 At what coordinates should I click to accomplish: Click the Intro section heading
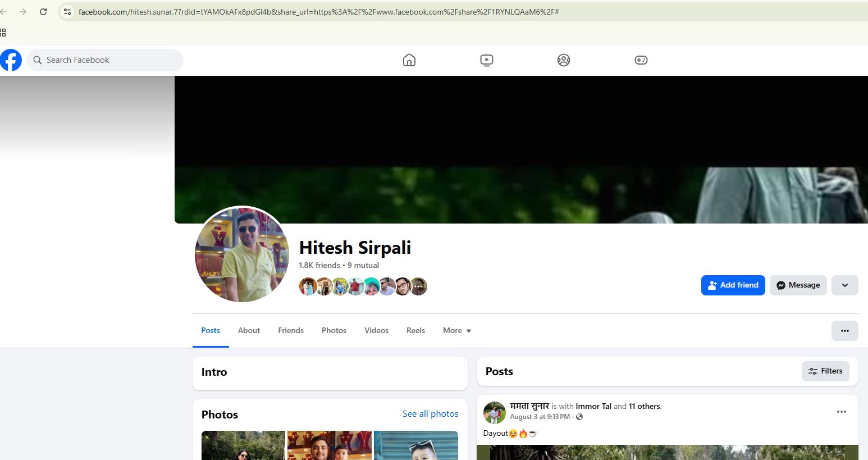[214, 372]
